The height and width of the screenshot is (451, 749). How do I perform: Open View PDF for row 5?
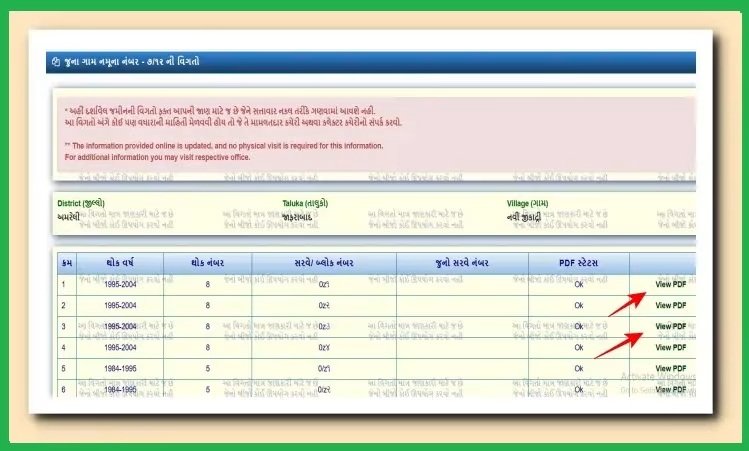pos(670,369)
